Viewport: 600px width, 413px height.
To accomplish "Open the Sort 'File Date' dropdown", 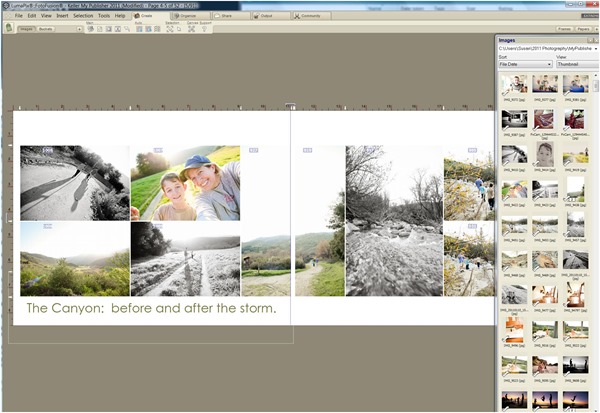I will click(525, 64).
